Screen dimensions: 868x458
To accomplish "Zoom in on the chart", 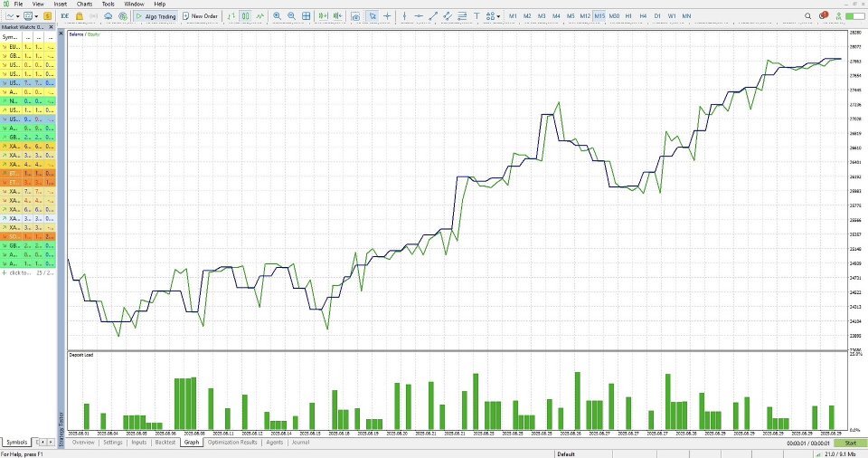I will click(277, 16).
